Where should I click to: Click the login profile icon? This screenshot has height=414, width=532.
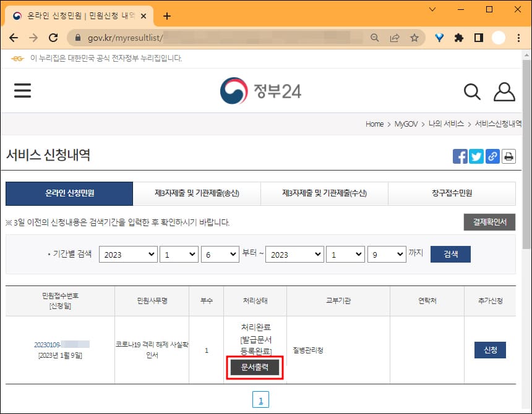click(x=504, y=91)
